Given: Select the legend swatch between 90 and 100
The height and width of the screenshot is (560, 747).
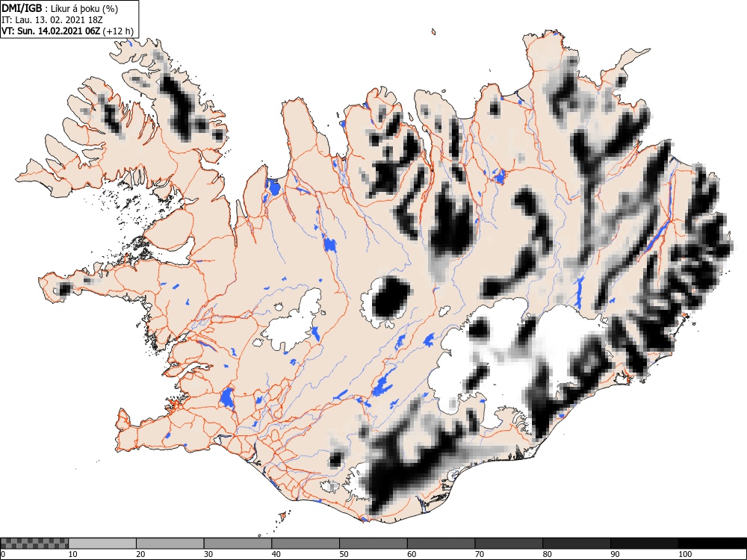Looking at the screenshot, I should click(644, 544).
